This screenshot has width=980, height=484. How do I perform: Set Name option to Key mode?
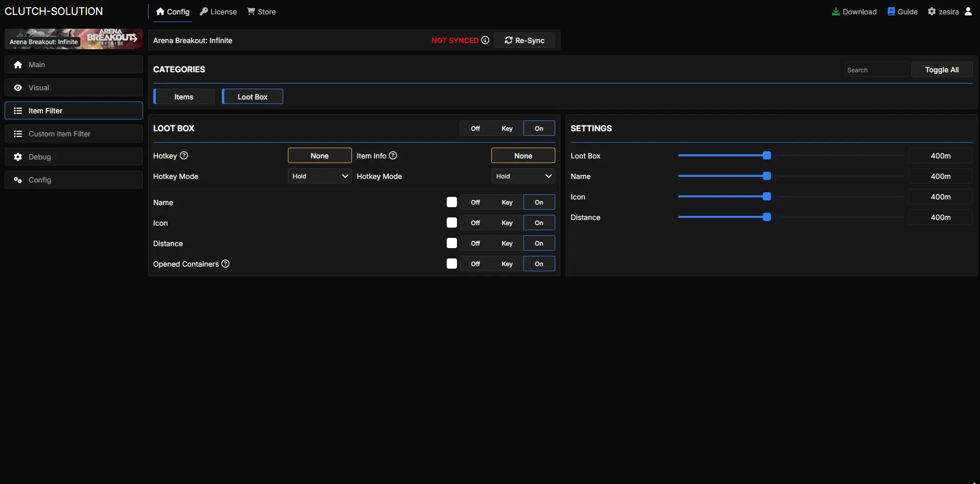click(507, 202)
